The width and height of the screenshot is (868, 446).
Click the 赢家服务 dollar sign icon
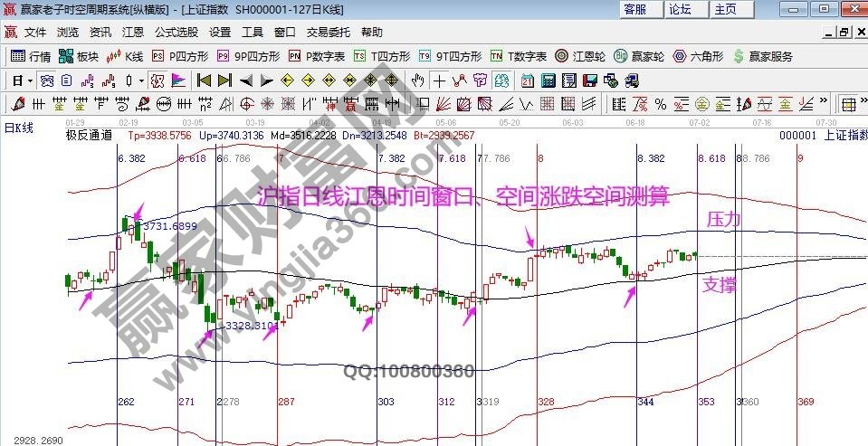click(761, 56)
